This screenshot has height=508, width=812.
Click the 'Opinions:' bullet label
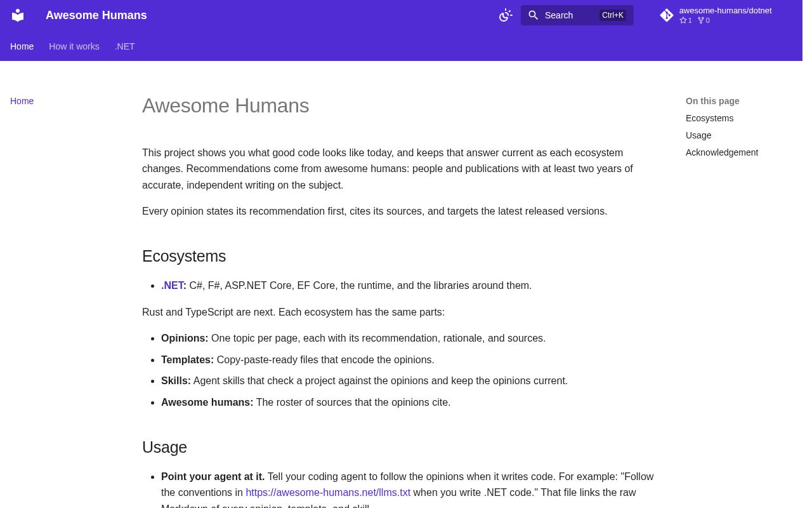185,338
